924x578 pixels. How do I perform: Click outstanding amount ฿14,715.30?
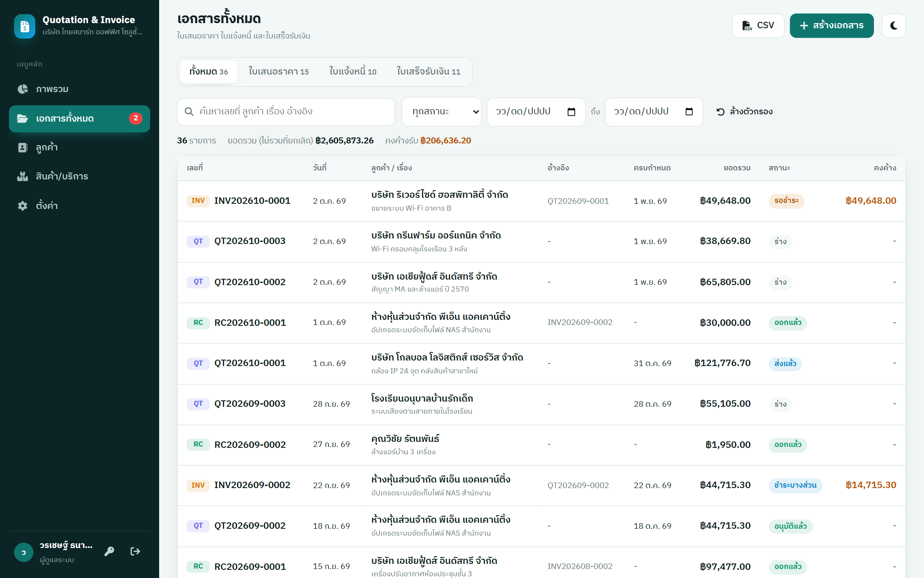(x=871, y=485)
